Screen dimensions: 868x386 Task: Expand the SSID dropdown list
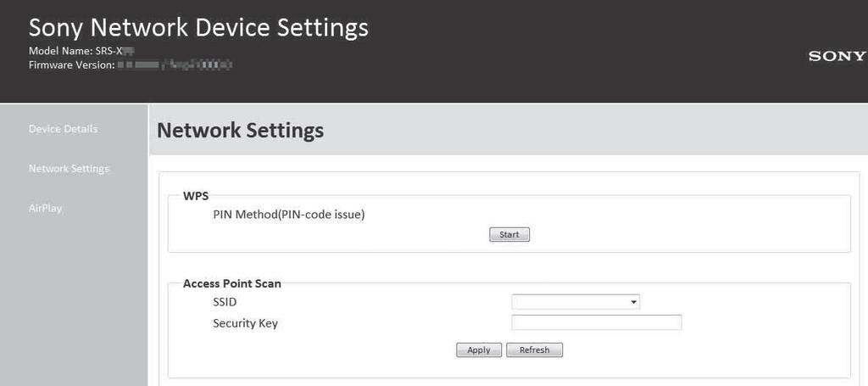coord(576,302)
